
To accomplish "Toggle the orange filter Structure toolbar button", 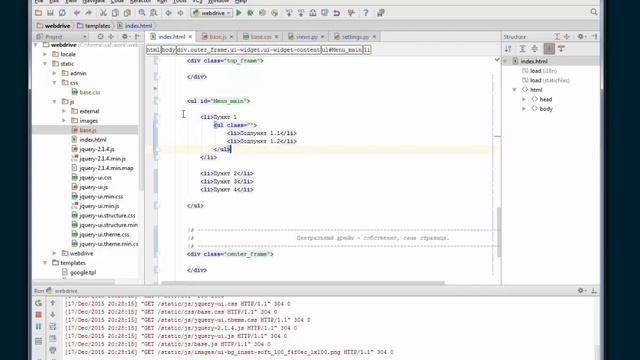I will click(x=562, y=49).
